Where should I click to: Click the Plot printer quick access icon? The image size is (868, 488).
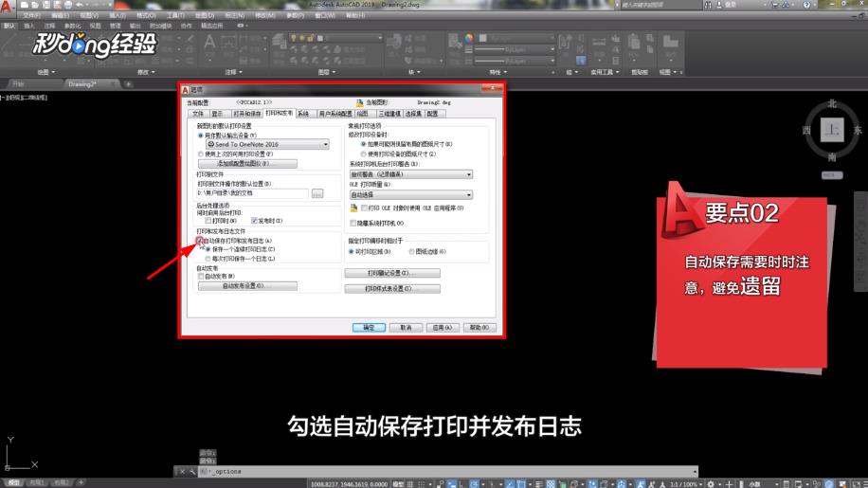(68, 5)
